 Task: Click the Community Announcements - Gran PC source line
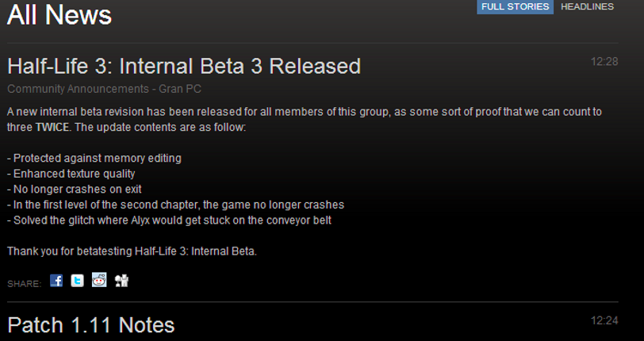click(104, 89)
